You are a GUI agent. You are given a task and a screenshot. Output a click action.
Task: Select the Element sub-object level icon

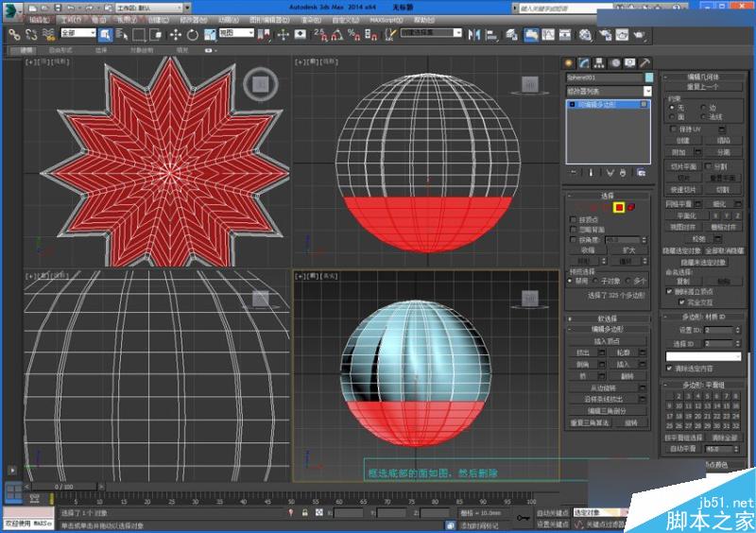[631, 207]
